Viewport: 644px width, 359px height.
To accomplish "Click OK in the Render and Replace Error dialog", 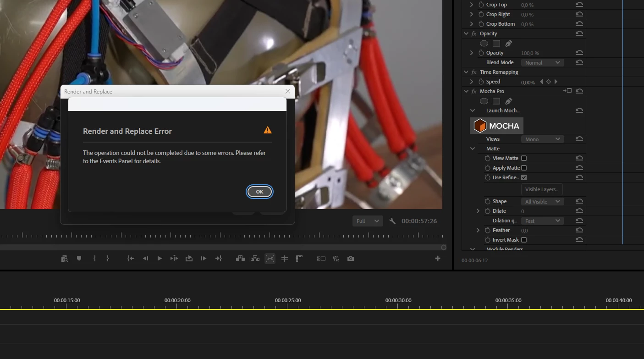I will (259, 192).
